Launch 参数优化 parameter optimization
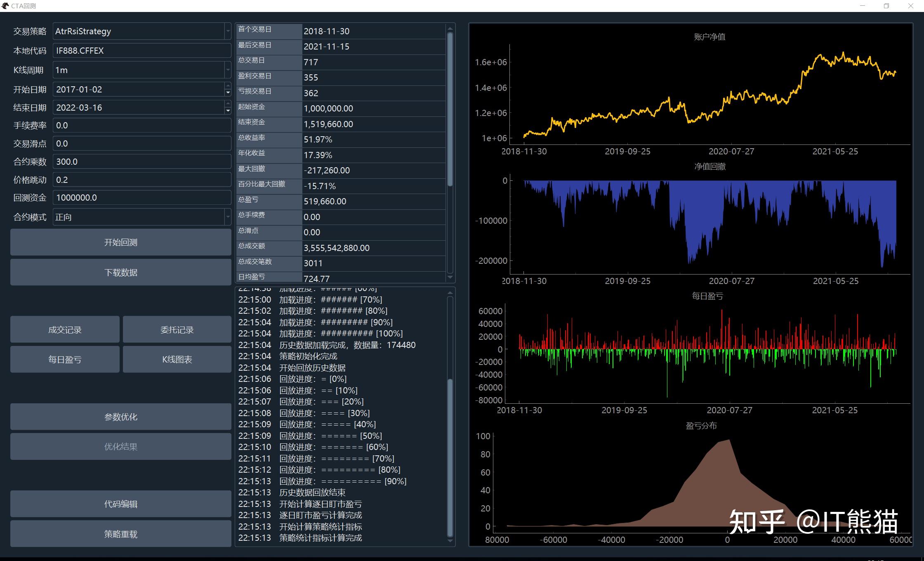 click(120, 417)
